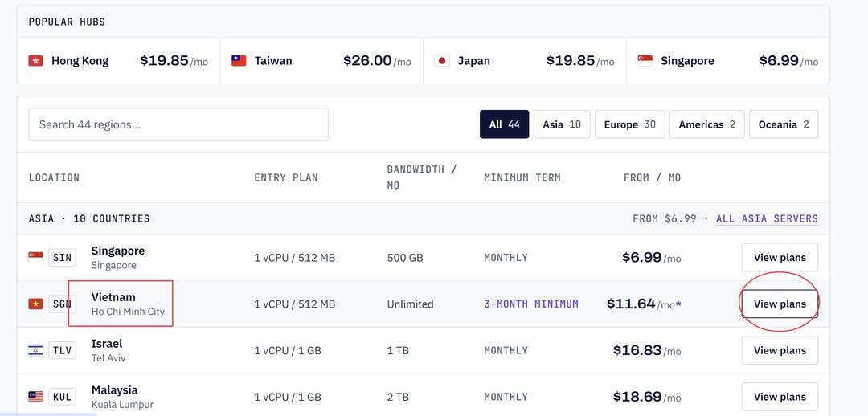Viewport: 868px width, 416px height.
Task: Click the Ho Chi Minh City label
Action: pyautogui.click(x=128, y=312)
